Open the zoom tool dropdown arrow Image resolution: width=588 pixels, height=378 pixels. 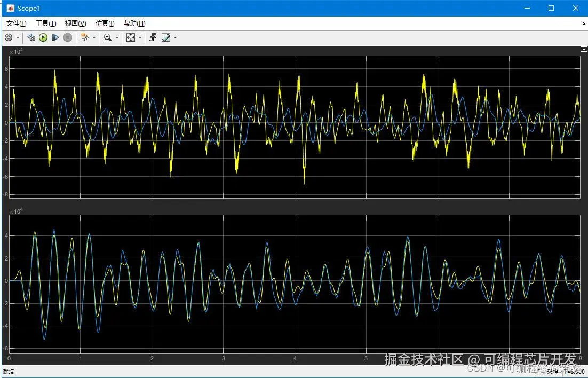[117, 37]
